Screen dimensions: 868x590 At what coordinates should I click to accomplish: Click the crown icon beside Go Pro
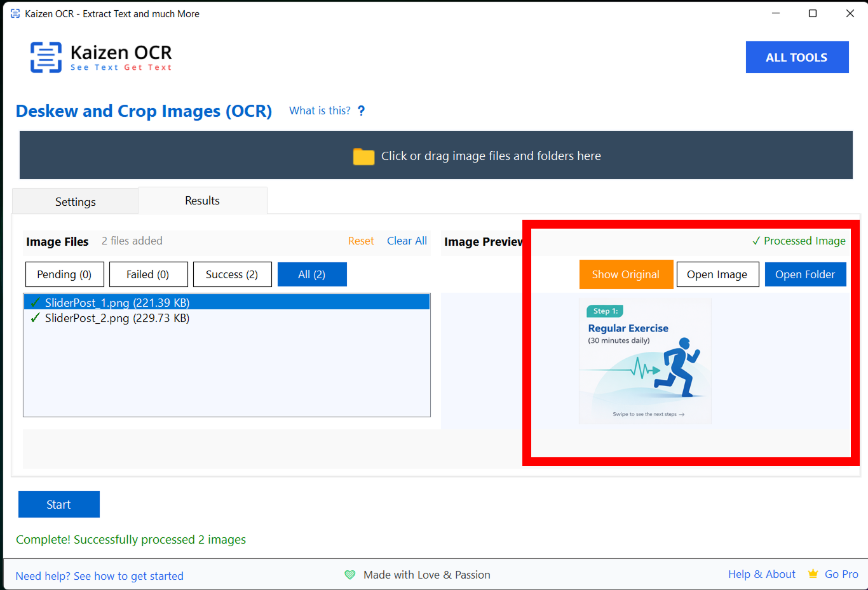(x=813, y=574)
